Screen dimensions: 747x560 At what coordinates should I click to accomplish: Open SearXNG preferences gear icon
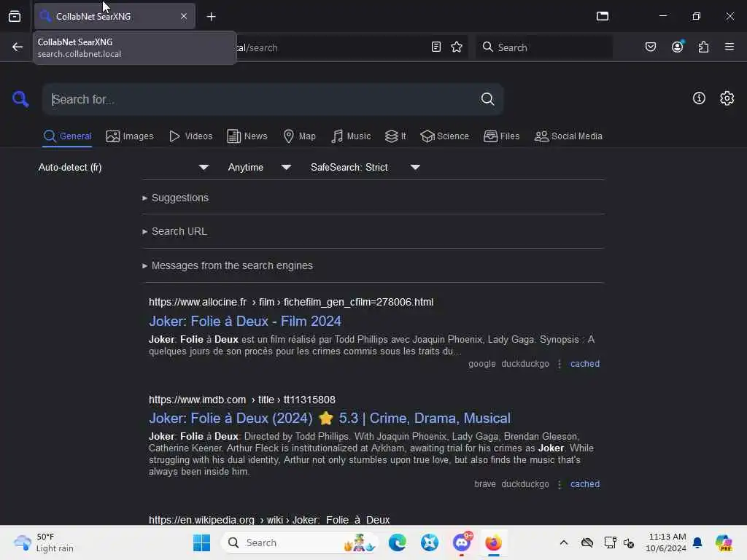point(727,98)
